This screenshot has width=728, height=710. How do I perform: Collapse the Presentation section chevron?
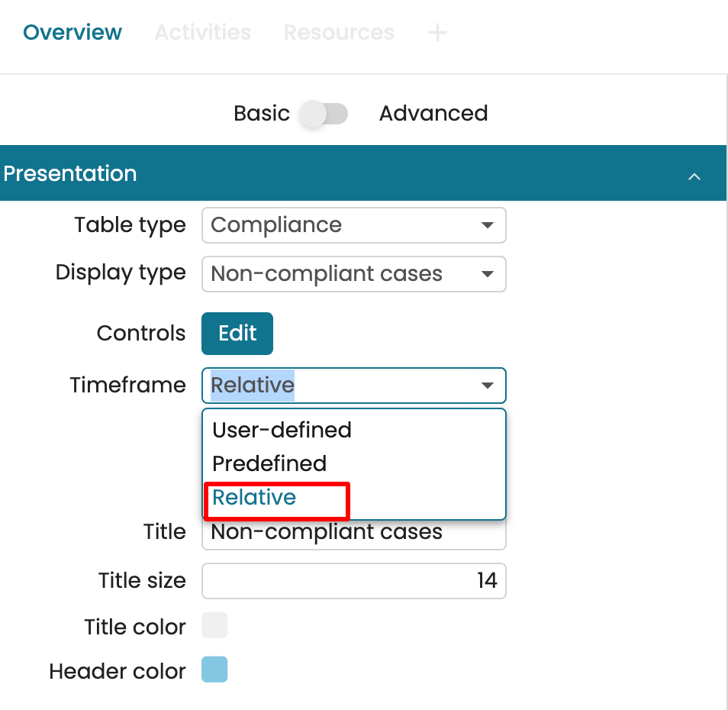(x=694, y=176)
